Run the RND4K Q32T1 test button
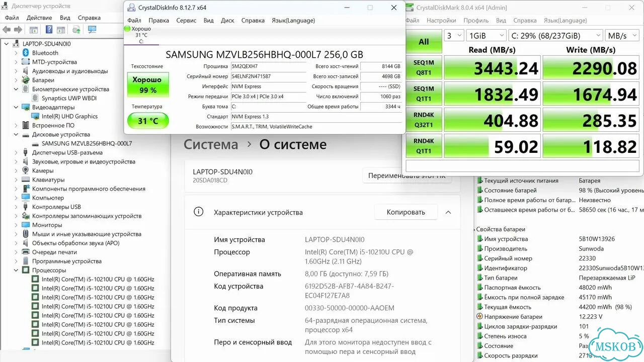The width and height of the screenshot is (644, 362). click(424, 120)
